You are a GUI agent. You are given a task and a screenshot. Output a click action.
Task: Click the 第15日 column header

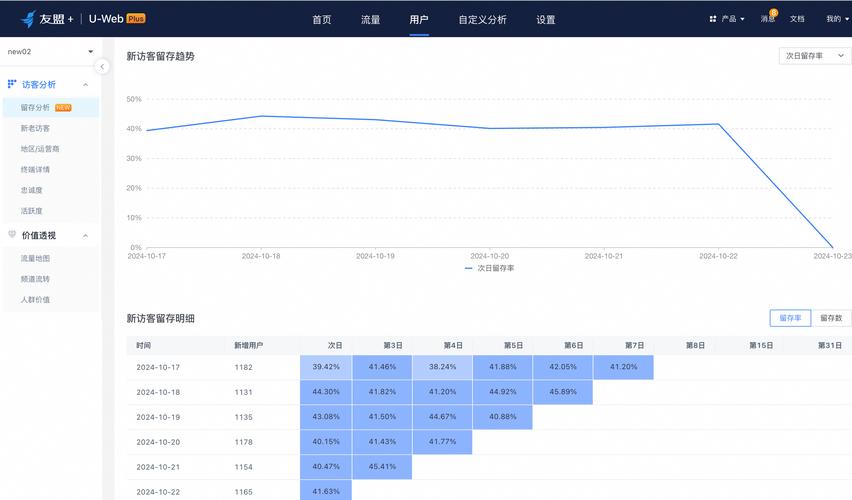[x=761, y=346]
